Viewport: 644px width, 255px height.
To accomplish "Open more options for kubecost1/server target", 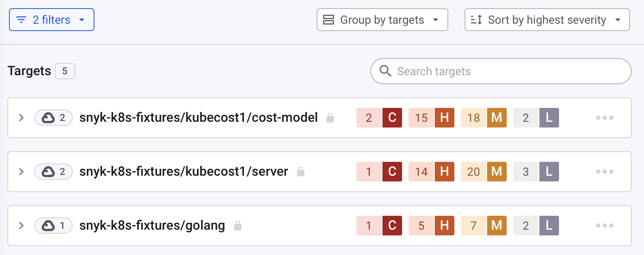I will click(x=604, y=172).
